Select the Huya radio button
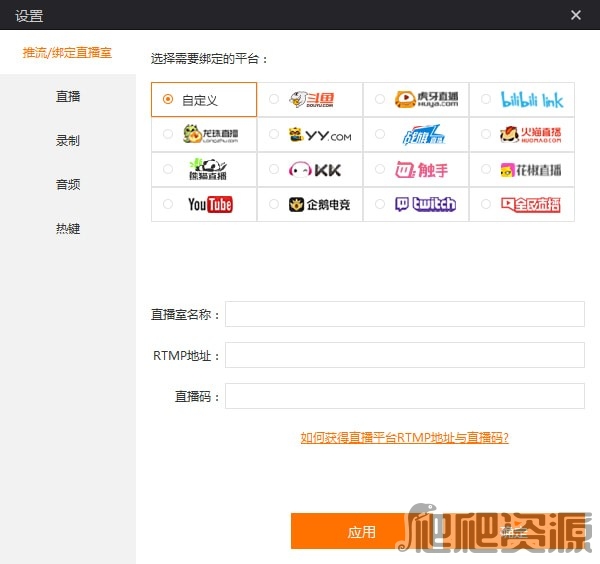 pos(380,99)
